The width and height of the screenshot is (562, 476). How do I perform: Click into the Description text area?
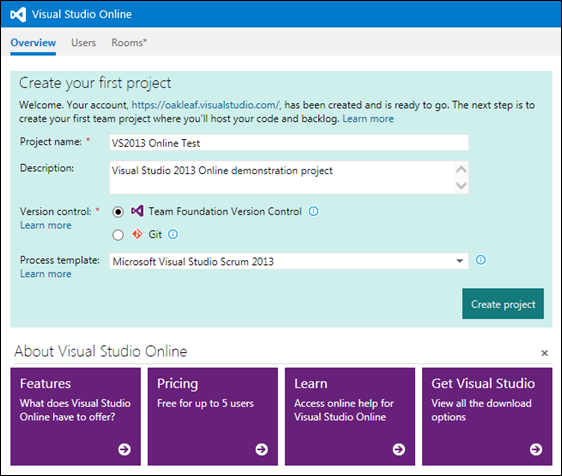[289, 177]
